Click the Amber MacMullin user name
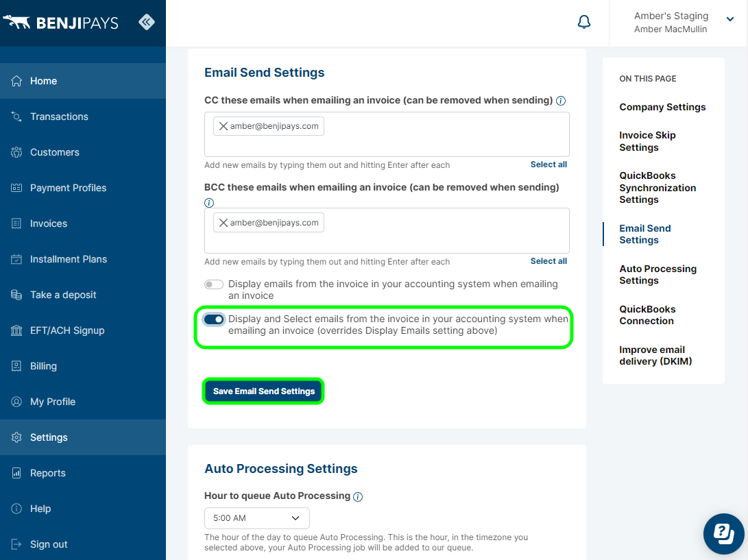Viewport: 748px width, 560px height. pos(671,29)
